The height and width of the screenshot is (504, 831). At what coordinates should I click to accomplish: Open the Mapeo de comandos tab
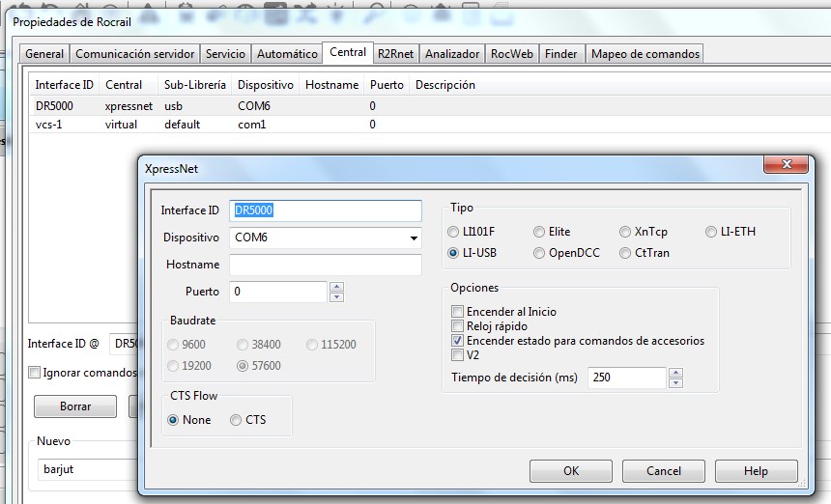coord(645,54)
